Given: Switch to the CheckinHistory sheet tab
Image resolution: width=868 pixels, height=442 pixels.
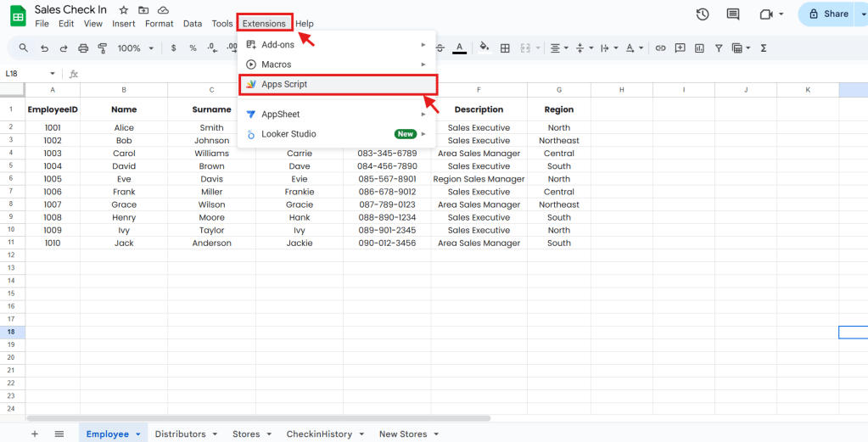Looking at the screenshot, I should [319, 434].
